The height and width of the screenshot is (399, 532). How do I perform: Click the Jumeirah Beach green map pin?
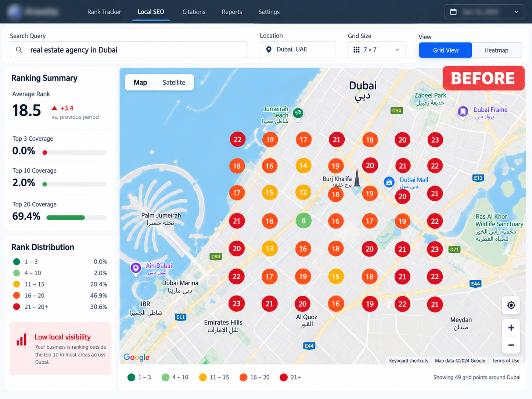point(298,114)
